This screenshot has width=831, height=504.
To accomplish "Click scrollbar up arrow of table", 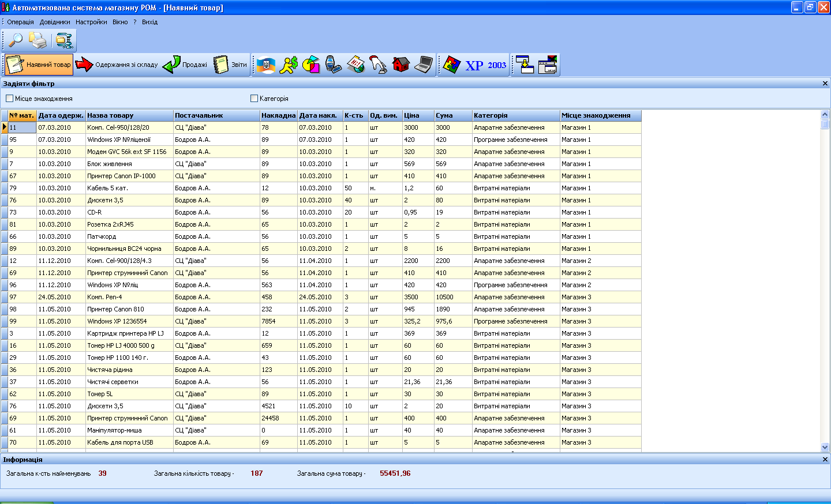I will tap(825, 114).
